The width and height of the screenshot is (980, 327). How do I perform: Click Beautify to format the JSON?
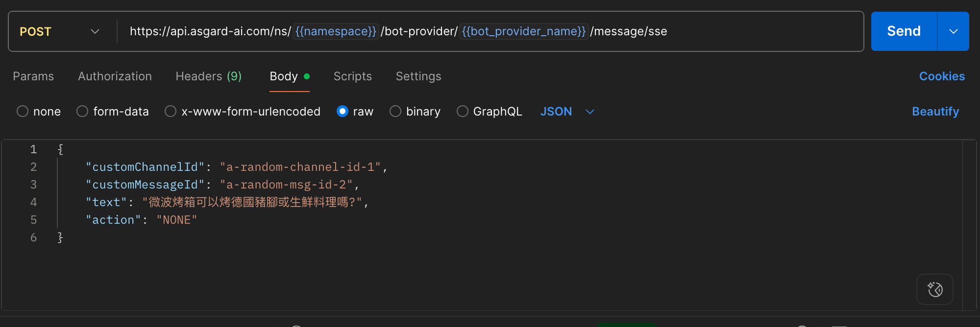935,112
